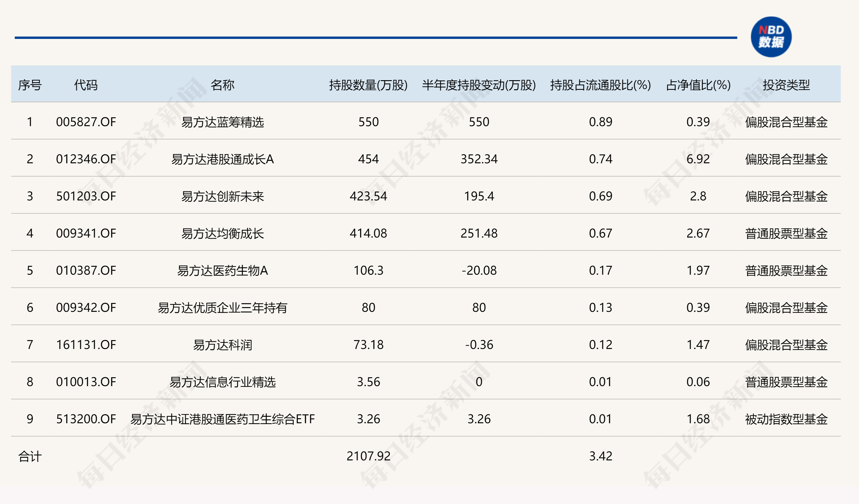The height and width of the screenshot is (504, 859).
Task: Select 普通股票型基金 in row 8
Action: [786, 382]
